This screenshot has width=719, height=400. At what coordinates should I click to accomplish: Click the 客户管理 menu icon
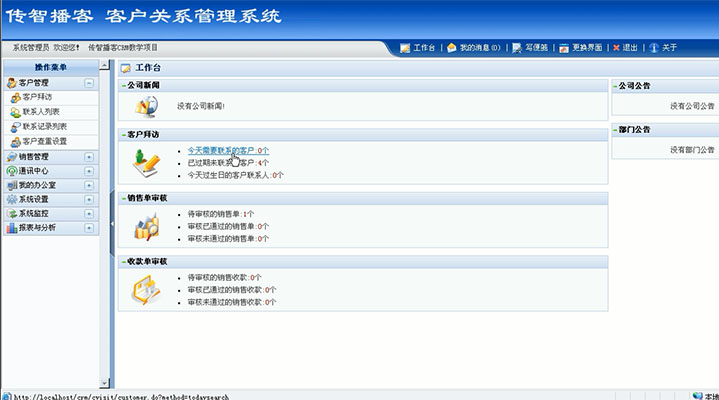pos(11,83)
